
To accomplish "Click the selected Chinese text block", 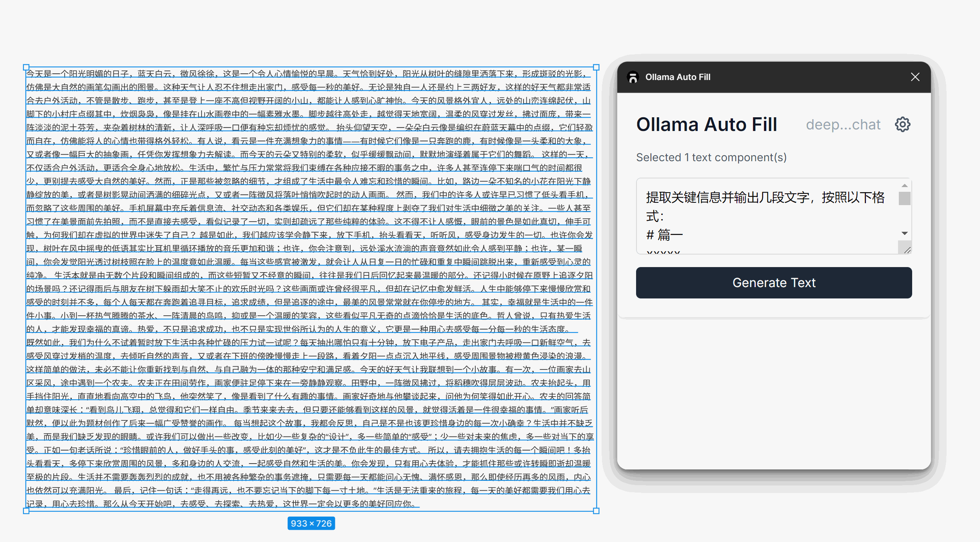I will coord(311,289).
